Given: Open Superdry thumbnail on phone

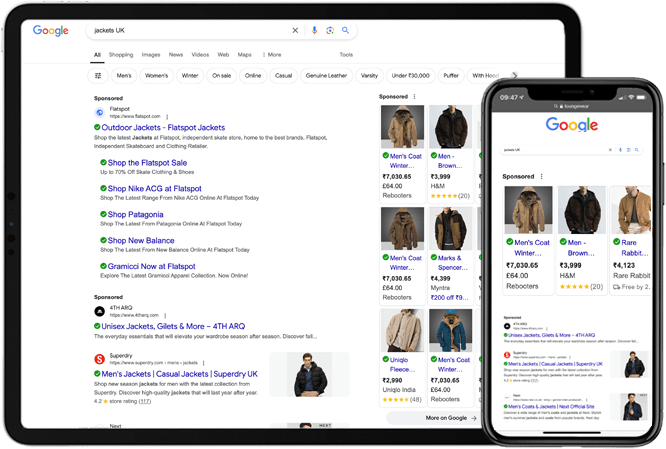Looking at the screenshot, I should click(x=629, y=364).
